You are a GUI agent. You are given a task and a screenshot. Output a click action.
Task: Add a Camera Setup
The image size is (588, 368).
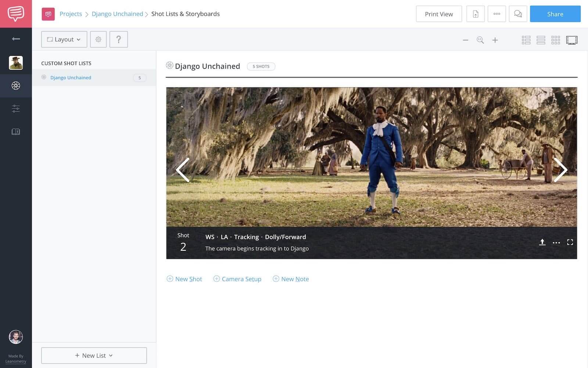237,279
